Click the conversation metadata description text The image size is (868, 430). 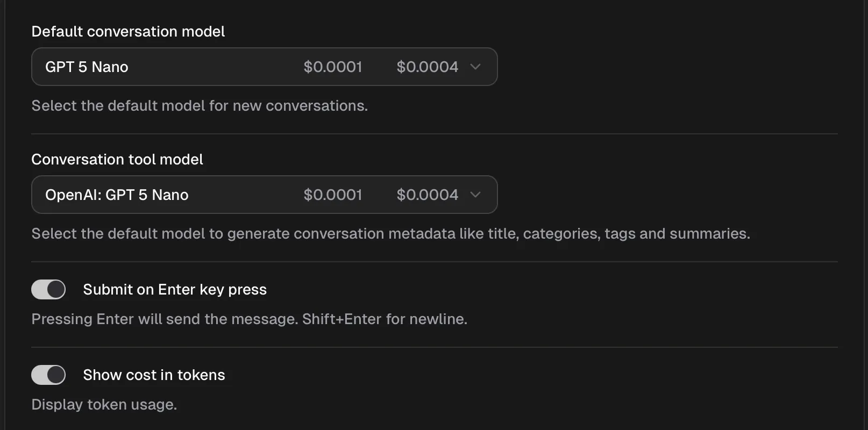390,234
